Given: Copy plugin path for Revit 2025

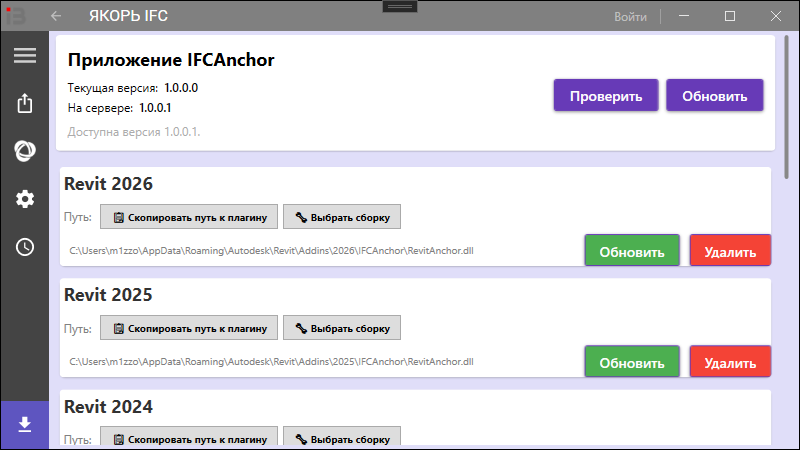Looking at the screenshot, I should click(x=189, y=328).
